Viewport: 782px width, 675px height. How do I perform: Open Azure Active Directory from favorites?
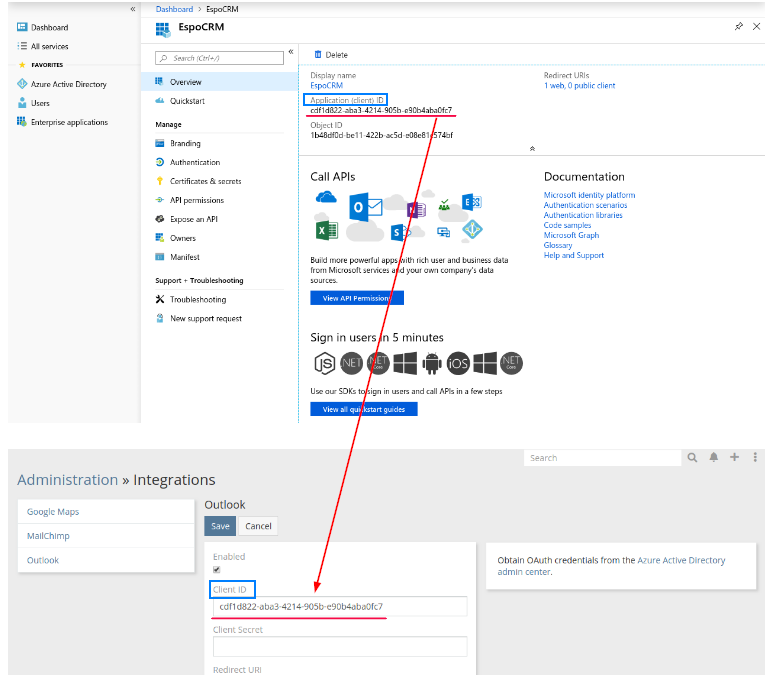coord(68,84)
